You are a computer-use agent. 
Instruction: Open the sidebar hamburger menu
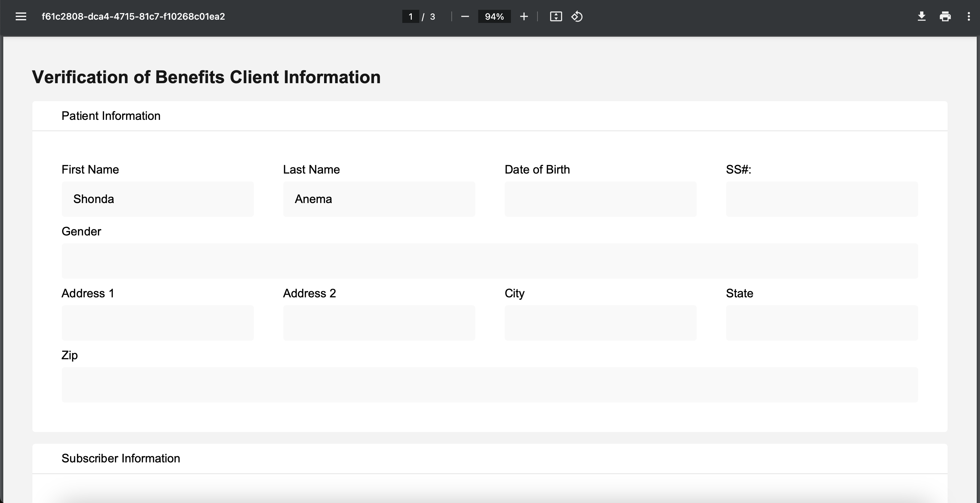tap(21, 16)
